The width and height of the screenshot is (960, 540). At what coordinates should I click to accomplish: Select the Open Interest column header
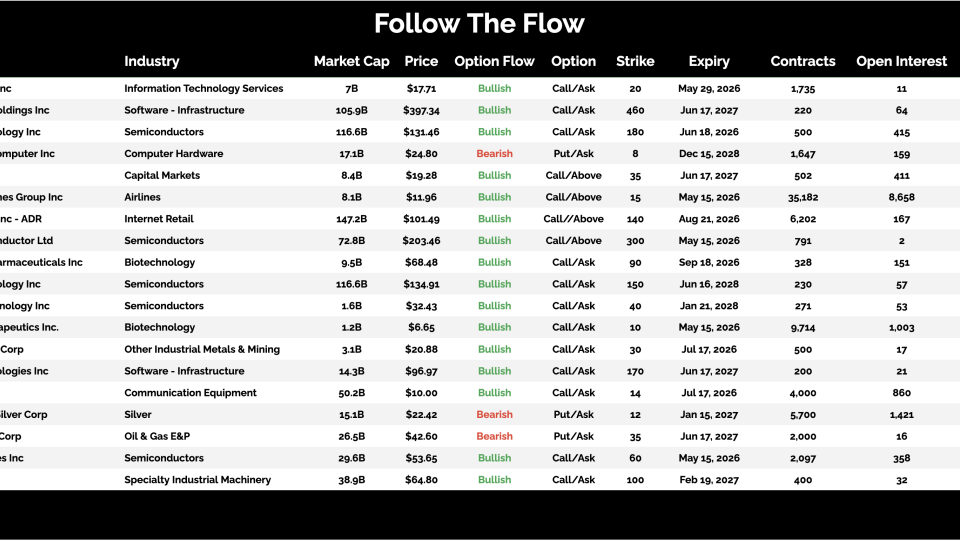[901, 61]
